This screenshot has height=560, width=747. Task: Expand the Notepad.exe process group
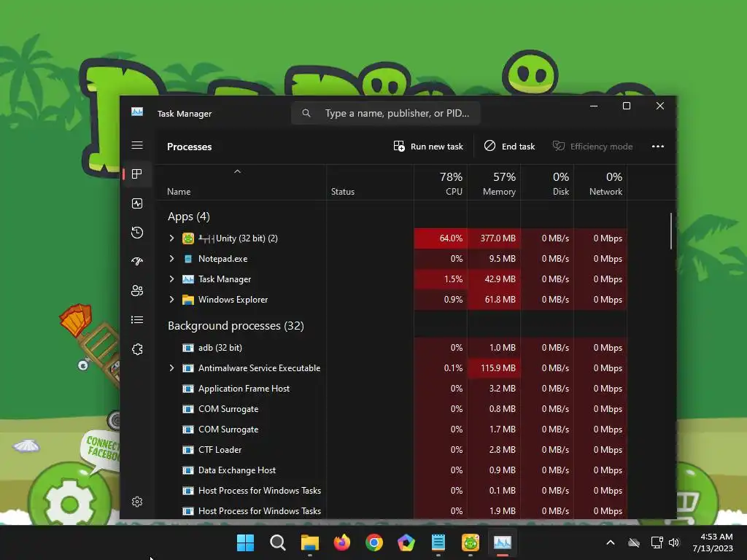coord(171,259)
